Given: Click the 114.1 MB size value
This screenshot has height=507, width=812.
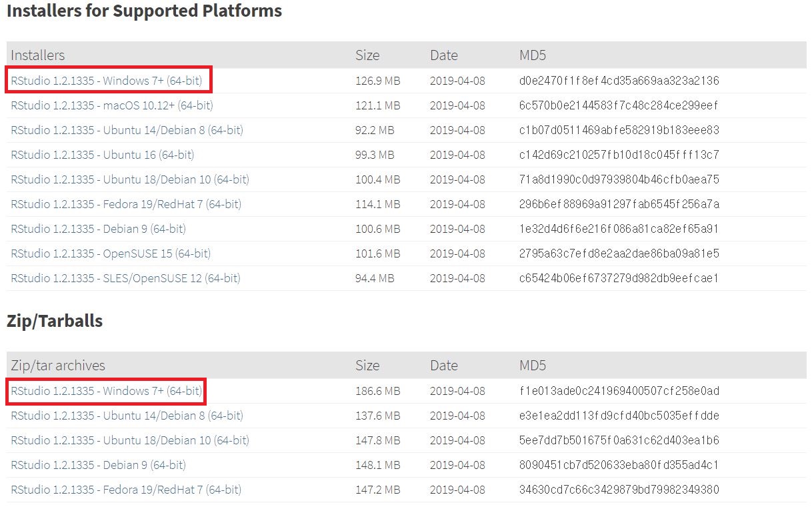Looking at the screenshot, I should coord(378,204).
